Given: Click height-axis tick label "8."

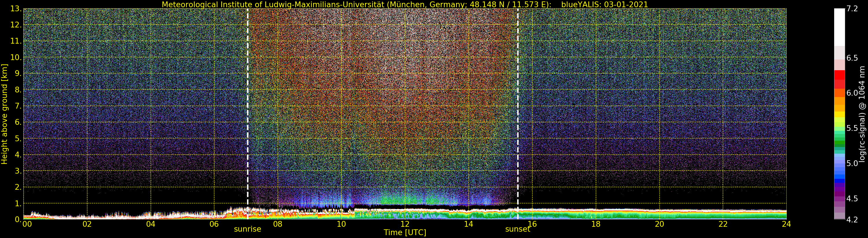Looking at the screenshot, I should (x=18, y=90).
